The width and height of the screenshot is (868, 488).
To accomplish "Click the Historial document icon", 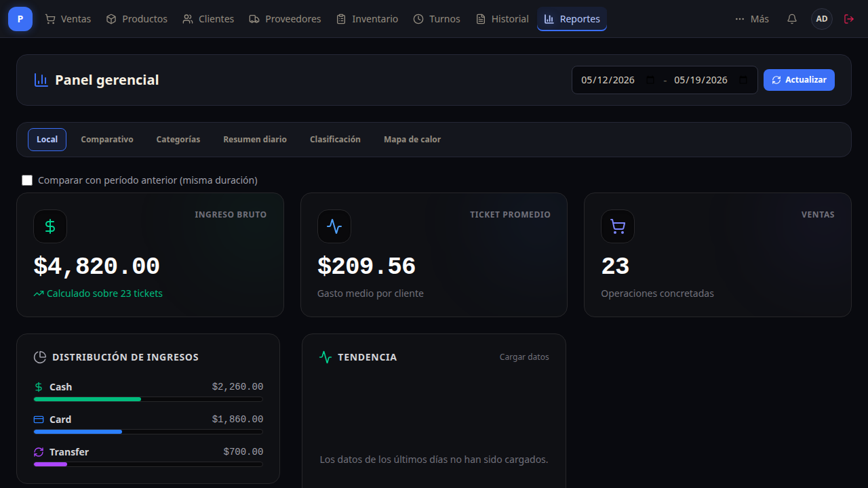I will (481, 19).
